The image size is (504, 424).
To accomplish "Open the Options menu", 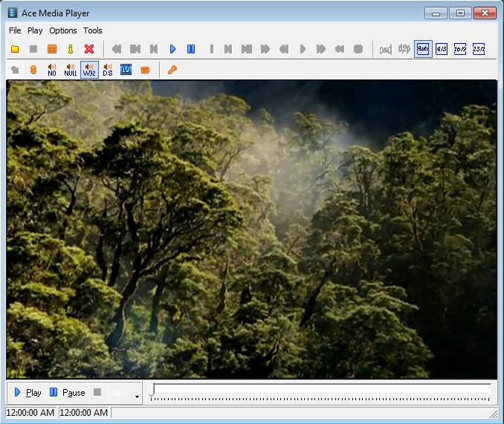I will [63, 30].
